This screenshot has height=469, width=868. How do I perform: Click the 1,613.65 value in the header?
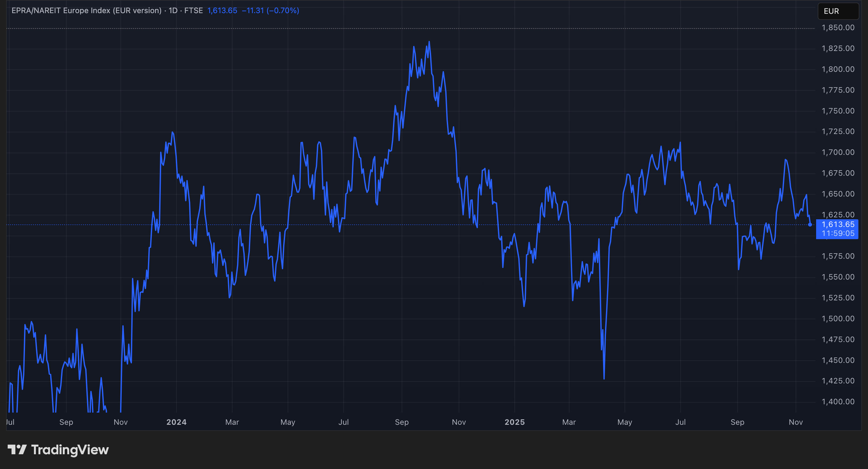222,11
